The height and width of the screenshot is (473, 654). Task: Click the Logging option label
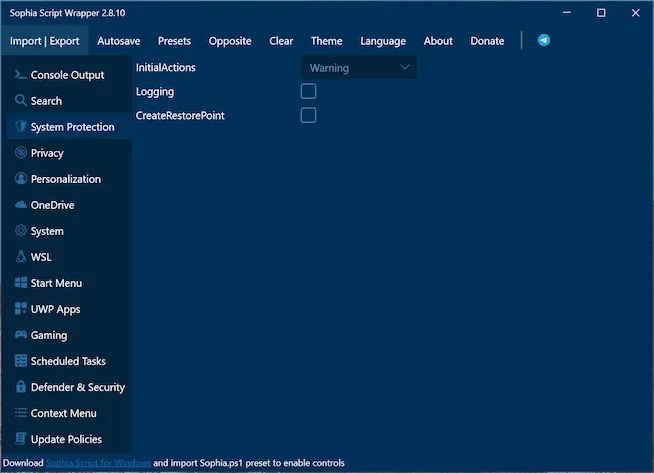[155, 92]
